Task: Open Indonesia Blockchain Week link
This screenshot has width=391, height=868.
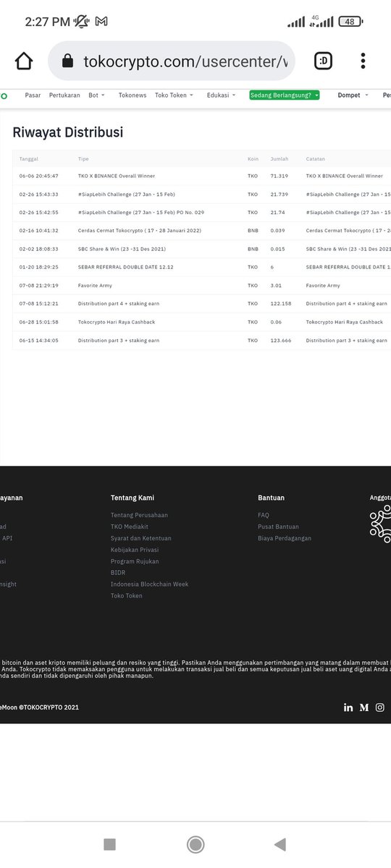Action: tap(149, 584)
